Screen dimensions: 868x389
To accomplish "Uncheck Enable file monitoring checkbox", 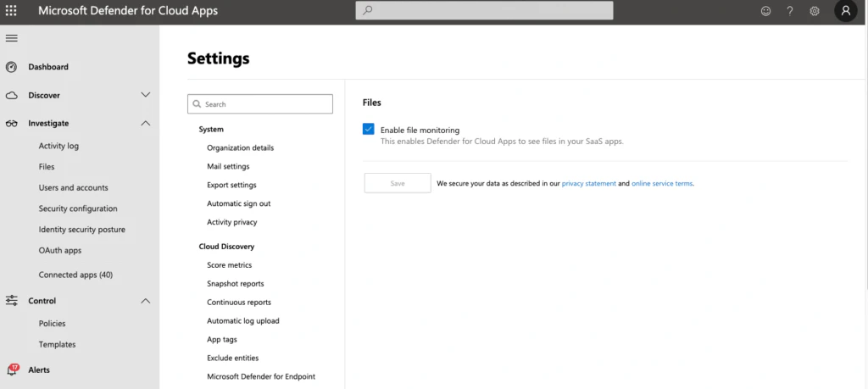I will tap(368, 129).
